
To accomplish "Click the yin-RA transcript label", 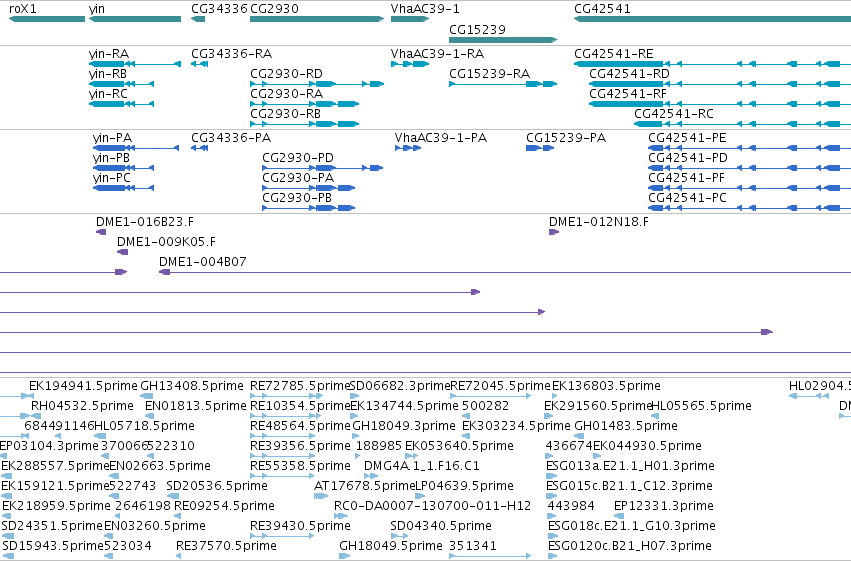I will point(109,54).
